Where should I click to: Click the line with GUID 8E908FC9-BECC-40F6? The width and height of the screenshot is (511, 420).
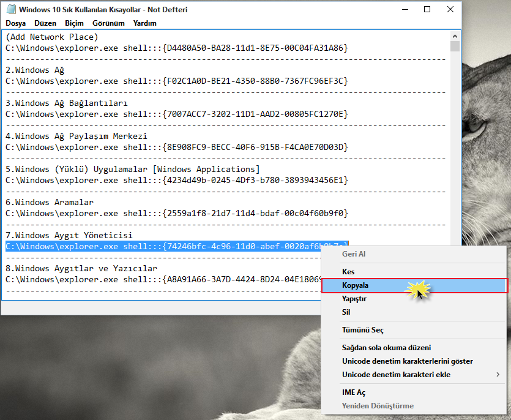pos(177,147)
